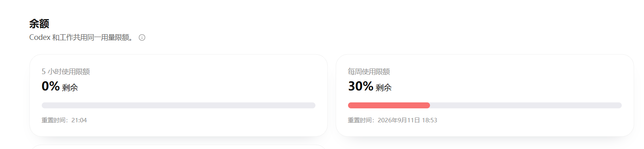Click the empty 5-hour limit progress bar
Screen dimensions: 644x149
[x=179, y=106]
